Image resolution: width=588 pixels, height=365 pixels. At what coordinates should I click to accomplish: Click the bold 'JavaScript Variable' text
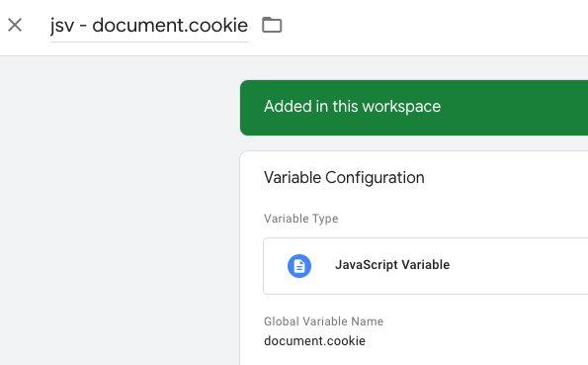[x=392, y=265]
